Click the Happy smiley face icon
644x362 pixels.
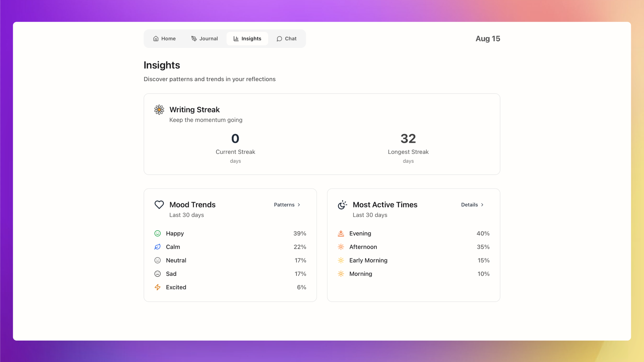coord(157,233)
